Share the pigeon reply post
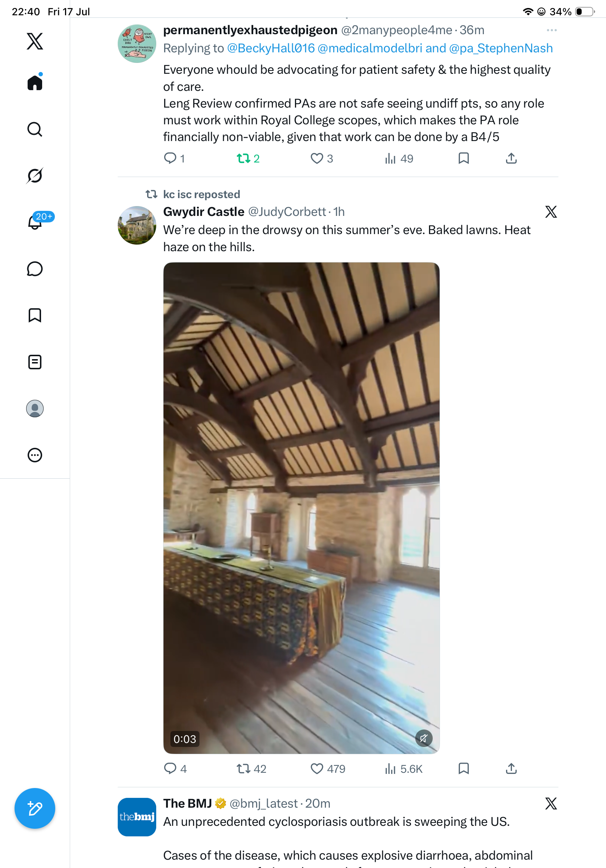Image resolution: width=606 pixels, height=868 pixels. point(511,158)
